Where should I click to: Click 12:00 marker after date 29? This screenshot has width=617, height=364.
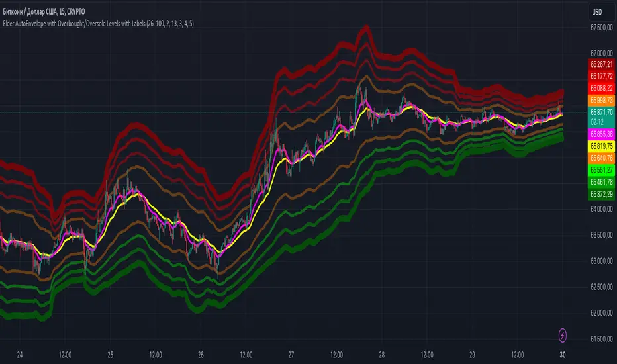[517, 355]
